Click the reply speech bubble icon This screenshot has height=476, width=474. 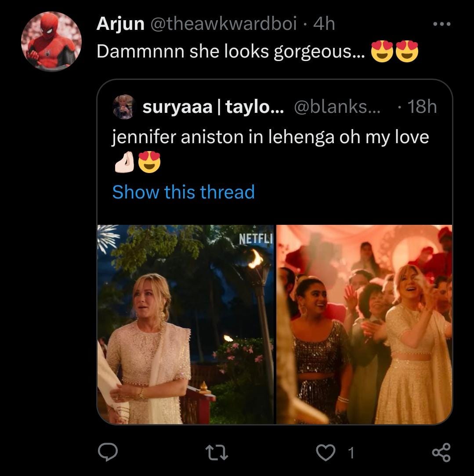click(107, 453)
